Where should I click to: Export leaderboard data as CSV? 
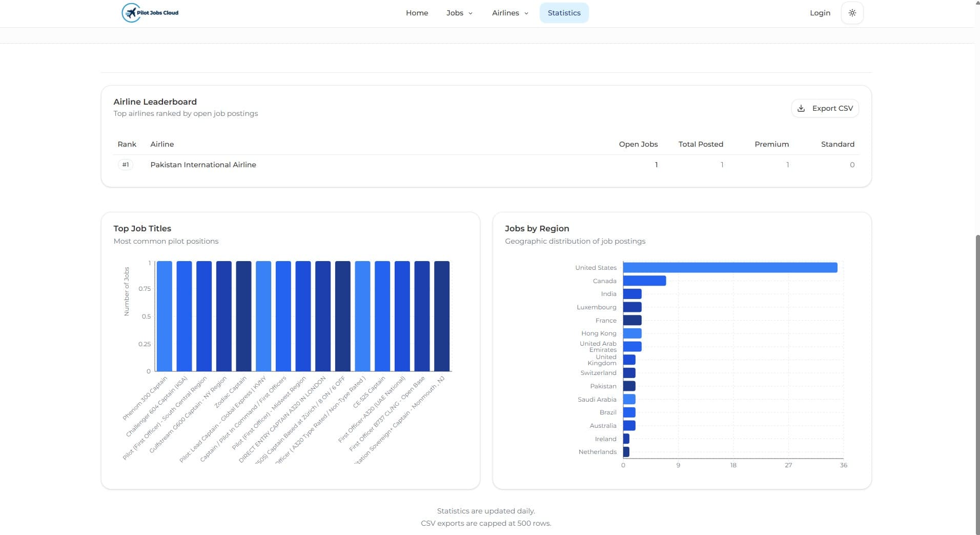pyautogui.click(x=825, y=108)
